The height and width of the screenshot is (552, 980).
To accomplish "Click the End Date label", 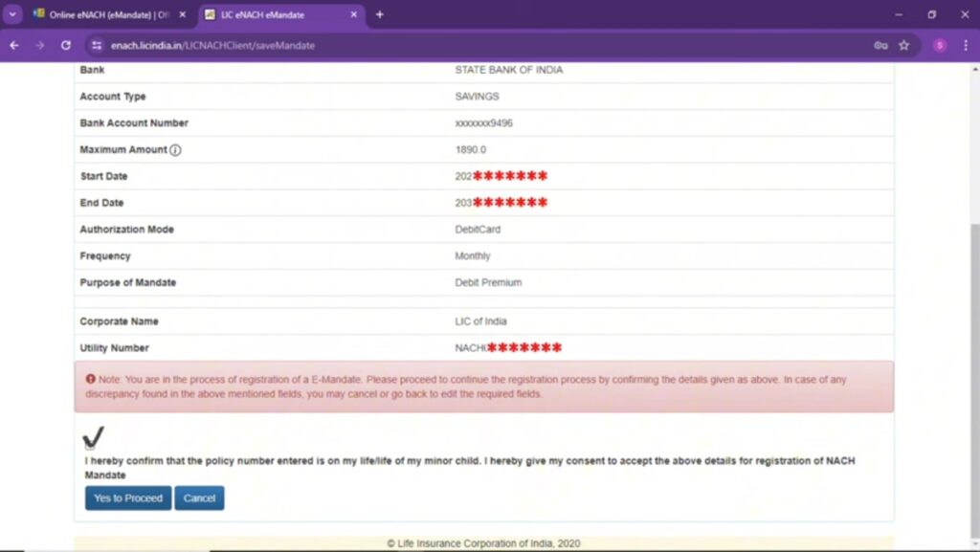I will pyautogui.click(x=101, y=203).
